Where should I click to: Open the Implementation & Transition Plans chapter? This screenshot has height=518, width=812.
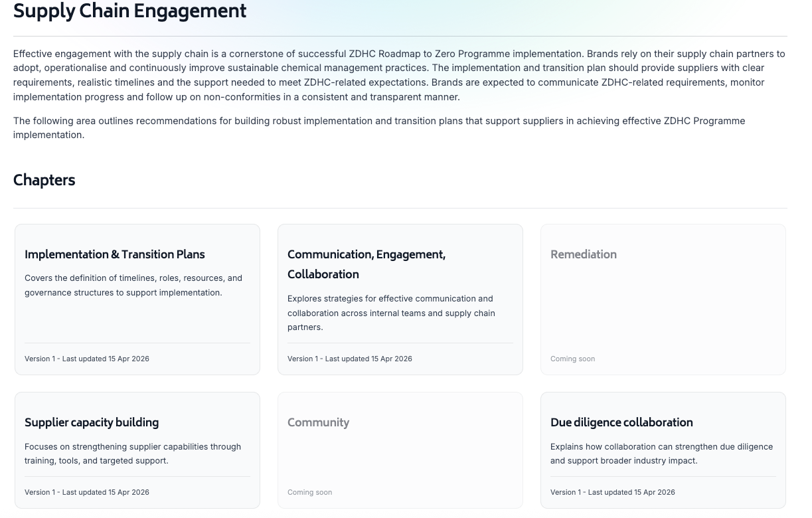tap(115, 255)
